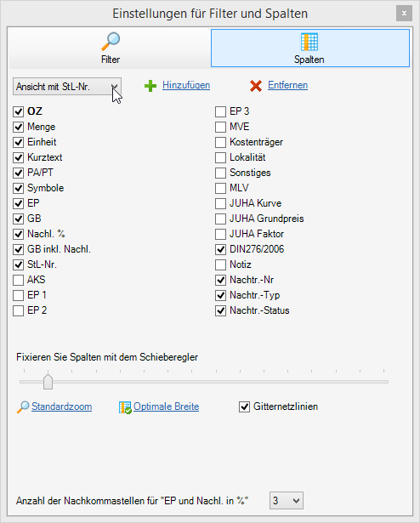Uncheck the DIN276/2006 checkbox
This screenshot has width=420, height=523.
click(x=220, y=249)
